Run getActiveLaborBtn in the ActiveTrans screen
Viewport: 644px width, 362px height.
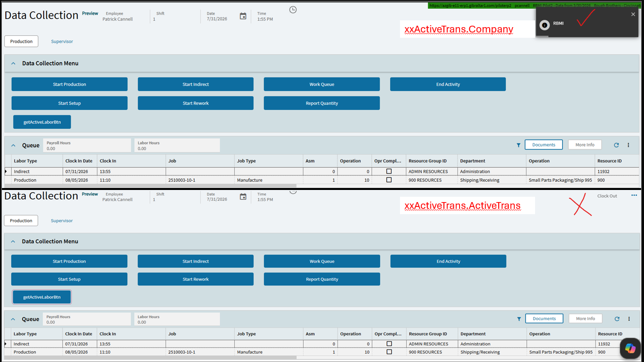(42, 297)
